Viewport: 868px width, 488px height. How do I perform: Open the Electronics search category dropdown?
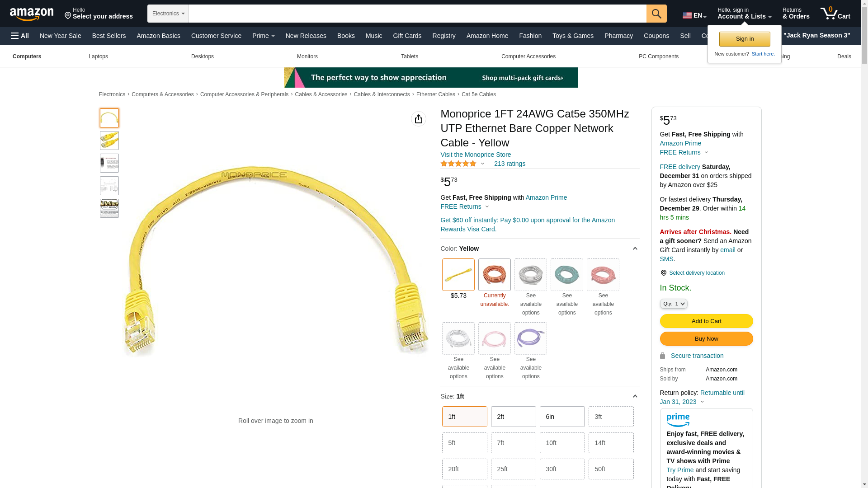[168, 14]
